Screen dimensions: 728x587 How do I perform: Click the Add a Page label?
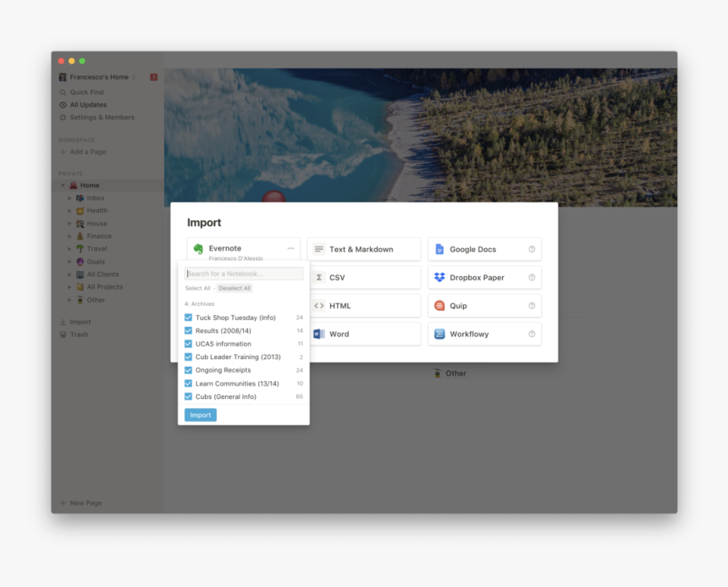tap(88, 152)
